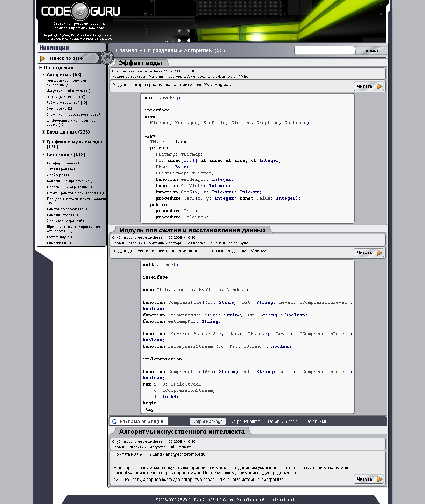Go to Главная in the breadcrumb

[127, 50]
